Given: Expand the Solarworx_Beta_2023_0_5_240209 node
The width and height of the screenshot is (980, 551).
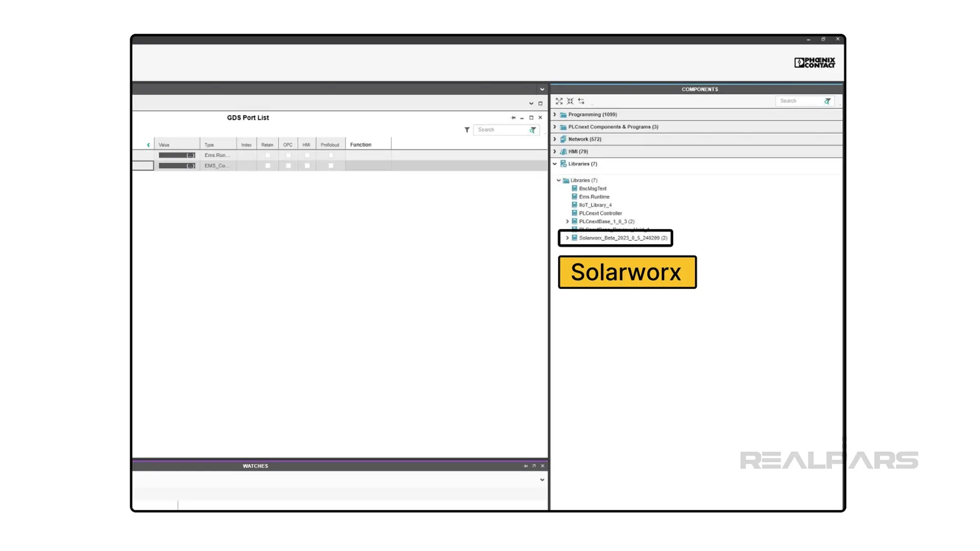Looking at the screenshot, I should point(567,238).
